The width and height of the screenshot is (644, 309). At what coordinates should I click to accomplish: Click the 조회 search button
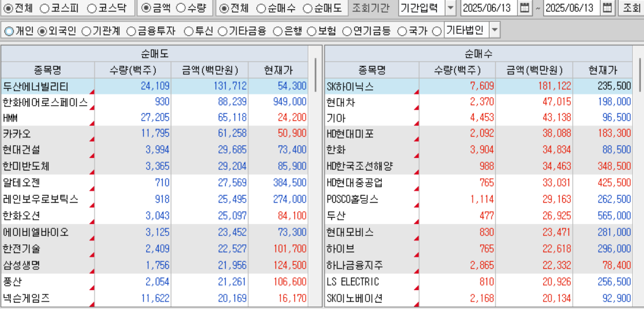630,8
